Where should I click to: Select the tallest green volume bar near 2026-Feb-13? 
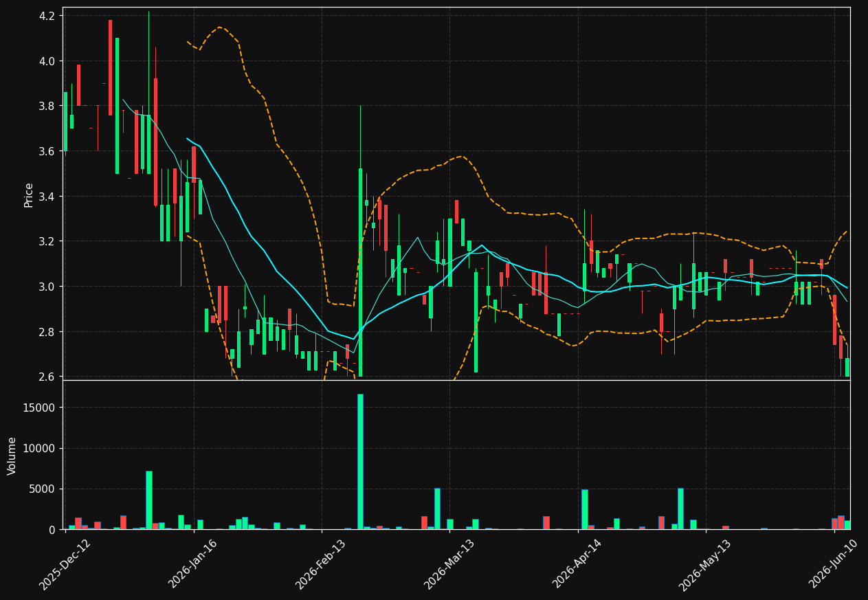point(360,462)
